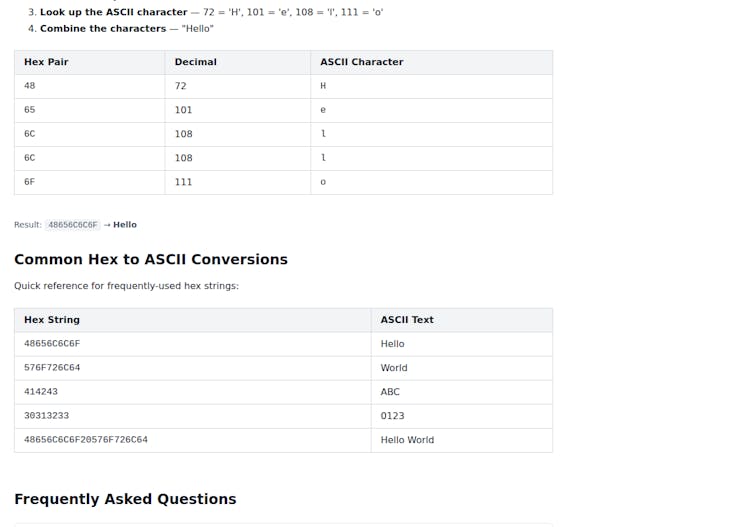This screenshot has width=750, height=527.
Task: Select the hex string 576F726C64
Action: coord(52,368)
